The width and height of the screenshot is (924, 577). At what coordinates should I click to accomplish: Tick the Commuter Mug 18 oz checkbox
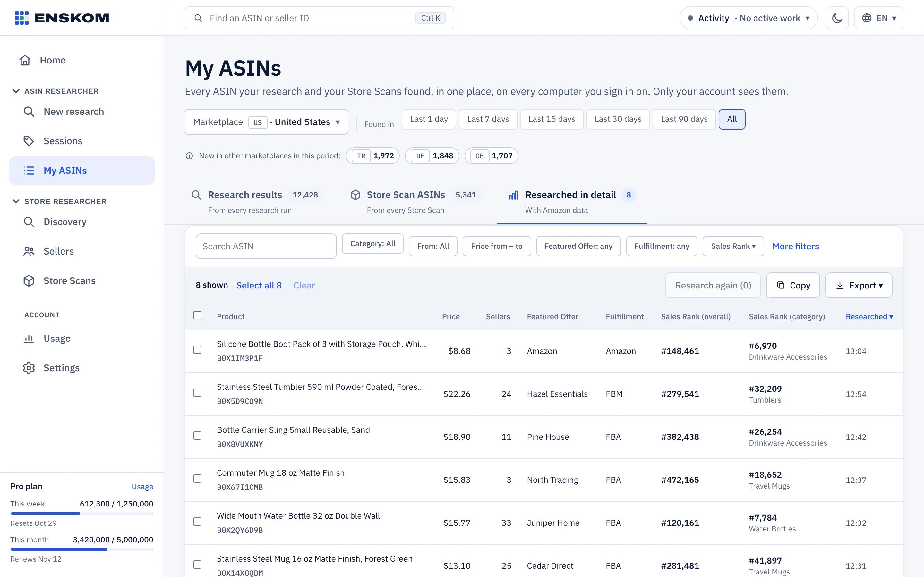coord(197,479)
